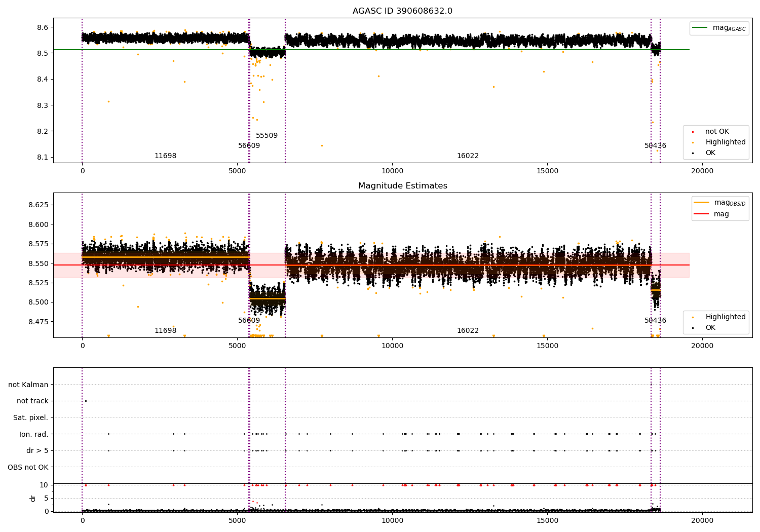760x532 pixels.
Task: Click the 20000 x-axis tick under middle plot
Action: [702, 346]
